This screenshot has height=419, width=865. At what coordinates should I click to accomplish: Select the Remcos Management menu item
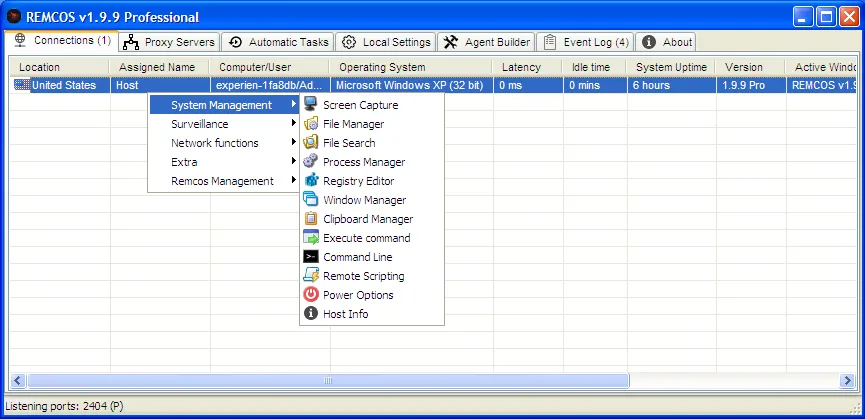click(x=224, y=181)
